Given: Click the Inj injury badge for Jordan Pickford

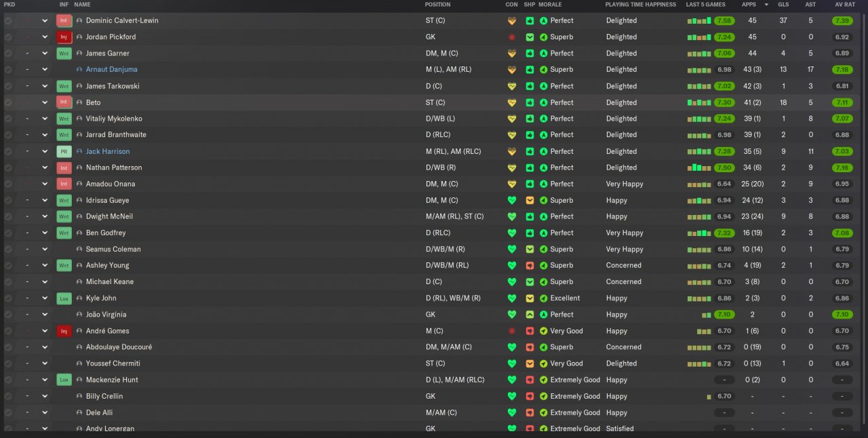Looking at the screenshot, I should click(x=64, y=37).
